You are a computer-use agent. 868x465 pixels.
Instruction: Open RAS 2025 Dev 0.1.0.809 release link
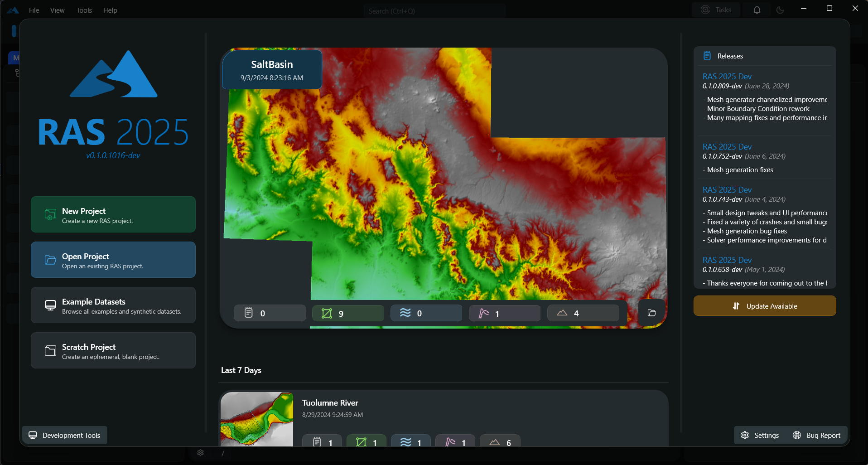point(727,77)
